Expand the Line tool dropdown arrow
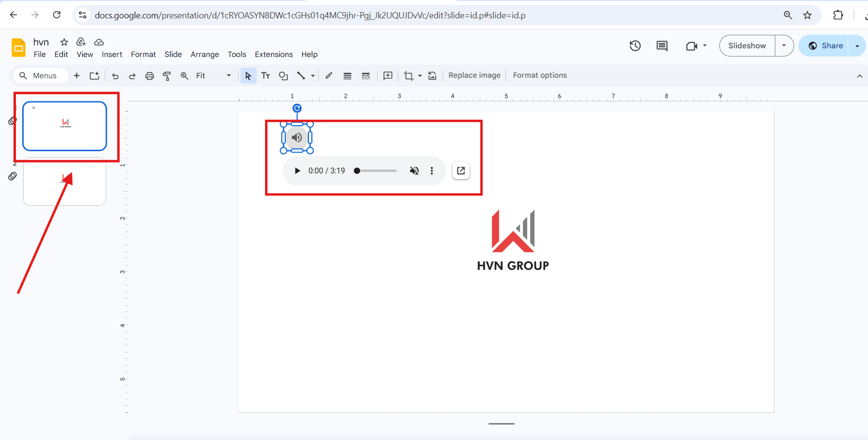Screen dimensions: 868x440 point(313,76)
